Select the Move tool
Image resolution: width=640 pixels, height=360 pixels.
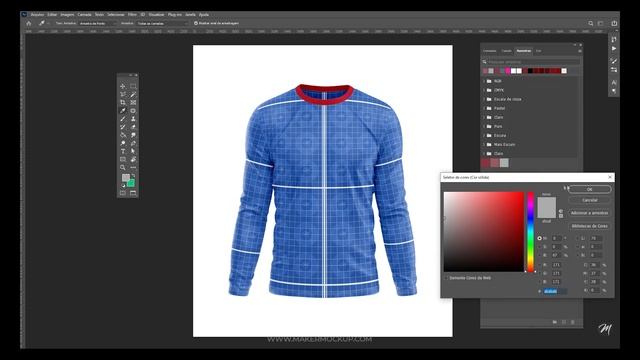[x=123, y=87]
